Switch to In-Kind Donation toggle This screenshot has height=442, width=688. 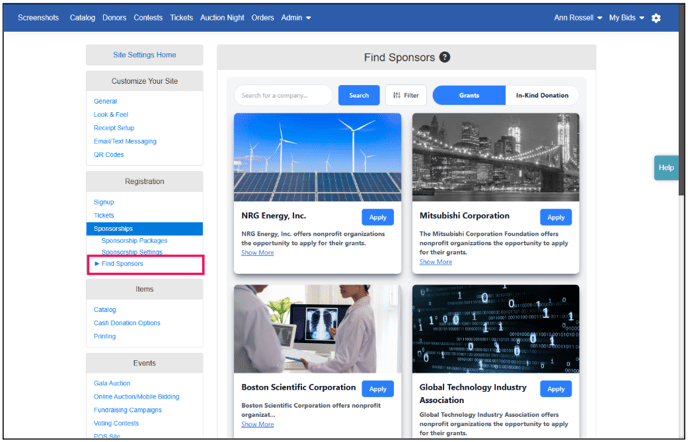(542, 95)
